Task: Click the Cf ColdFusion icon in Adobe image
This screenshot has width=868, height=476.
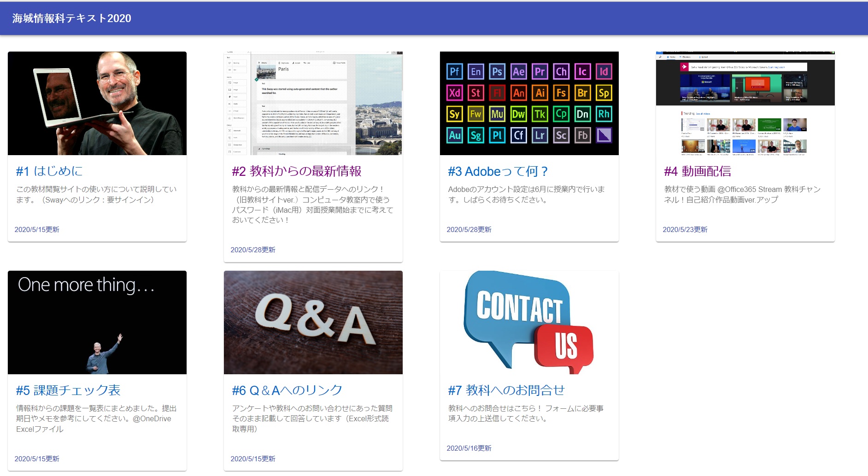Action: pos(519,135)
